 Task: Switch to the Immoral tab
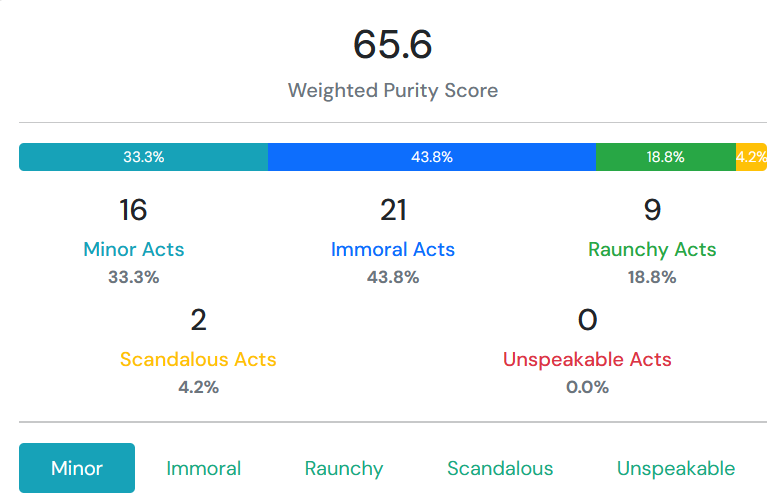pyautogui.click(x=204, y=468)
